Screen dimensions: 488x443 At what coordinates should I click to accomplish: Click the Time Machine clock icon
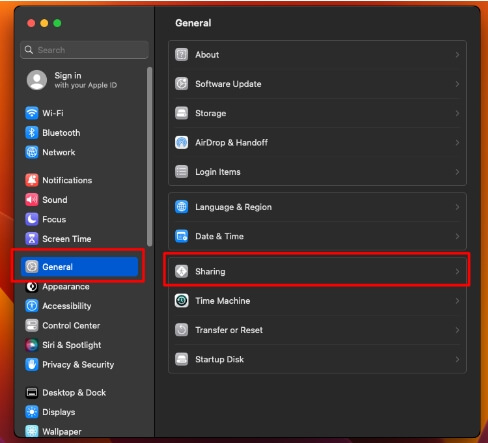pos(182,301)
